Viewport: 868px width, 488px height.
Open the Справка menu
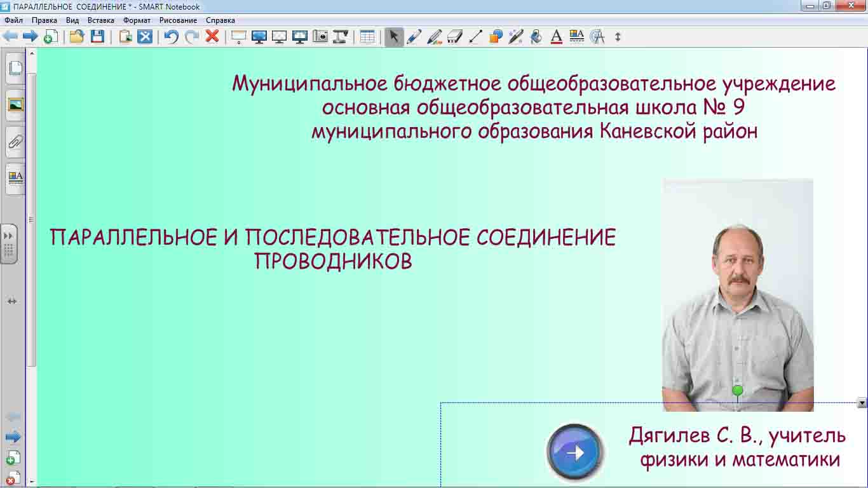click(220, 20)
